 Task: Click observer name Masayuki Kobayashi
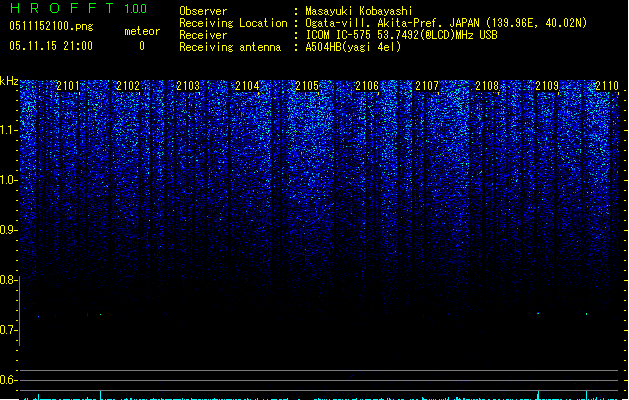point(359,11)
